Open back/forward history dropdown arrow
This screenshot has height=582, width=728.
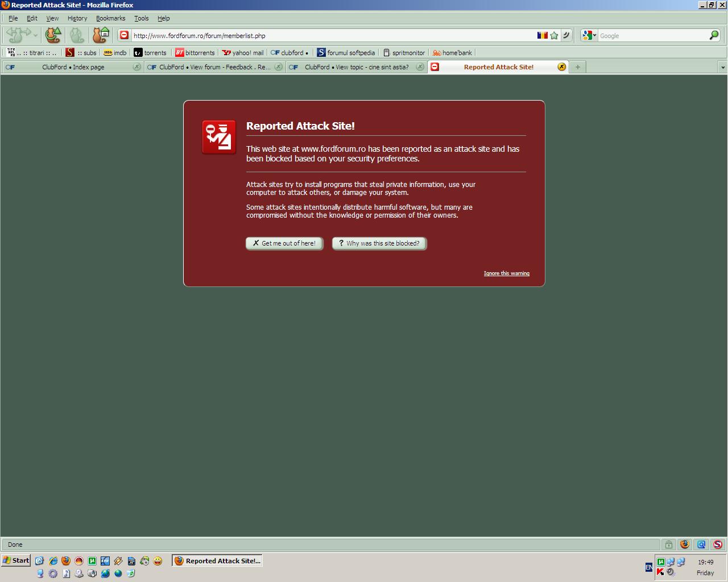pyautogui.click(x=35, y=35)
